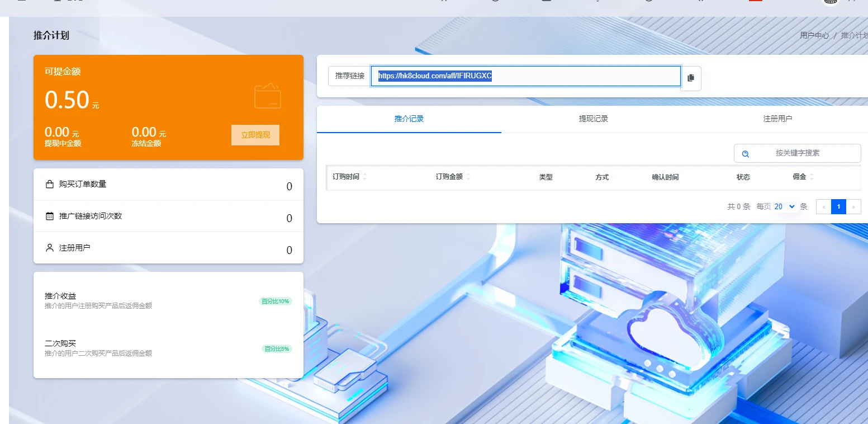Select page 1 in the pagination
This screenshot has height=424, width=868.
pos(838,206)
